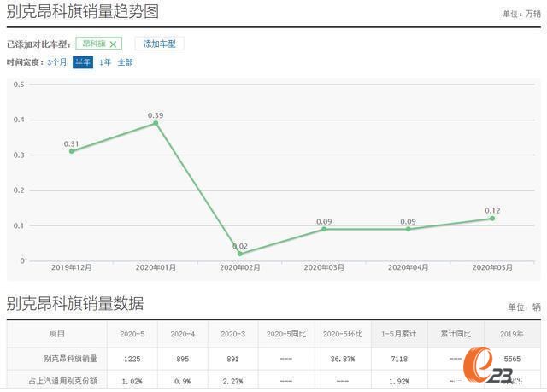Click the 895 sales cell
The width and height of the screenshot is (547, 392).
(182, 359)
